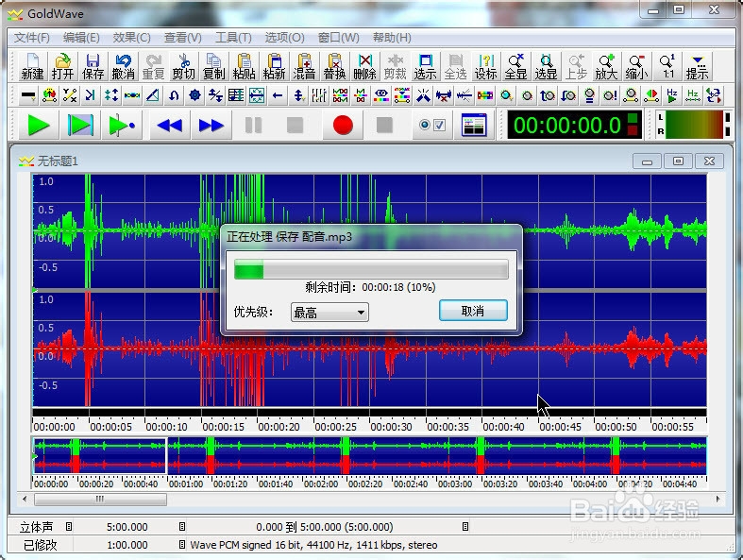This screenshot has width=743, height=560.
Task: Click the red Record button
Action: [343, 126]
